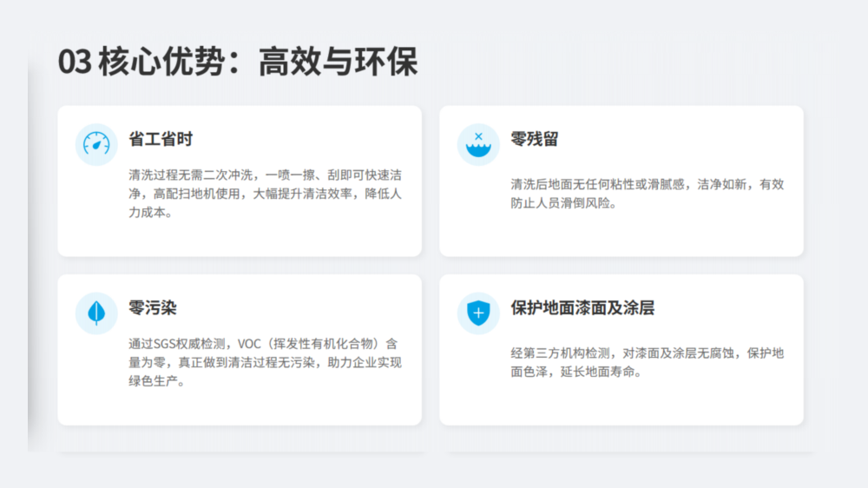This screenshot has width=868, height=488.
Task: Click the shield plus icon beside 保护地面漆面及涂层
Action: coord(478,313)
